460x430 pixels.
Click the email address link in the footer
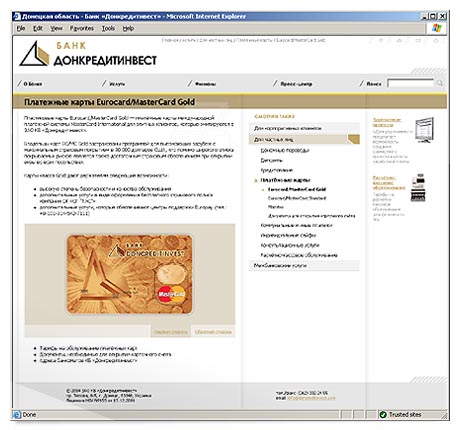coord(311,398)
